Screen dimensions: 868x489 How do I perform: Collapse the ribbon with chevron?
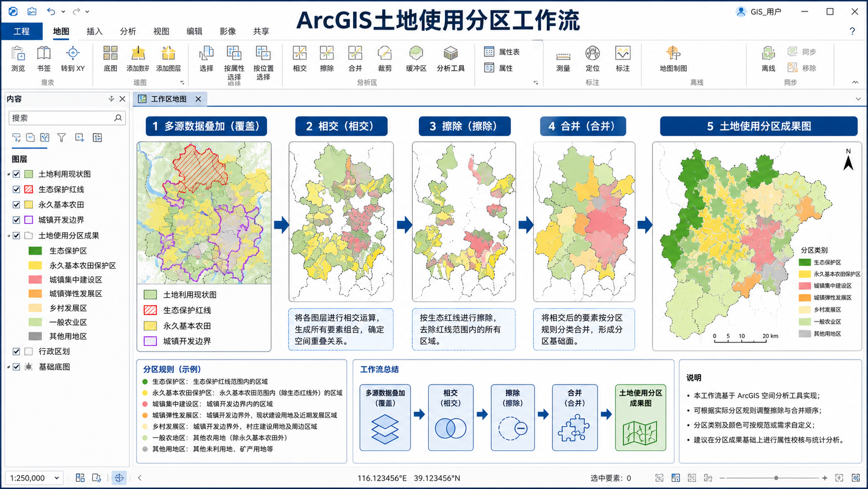point(855,82)
